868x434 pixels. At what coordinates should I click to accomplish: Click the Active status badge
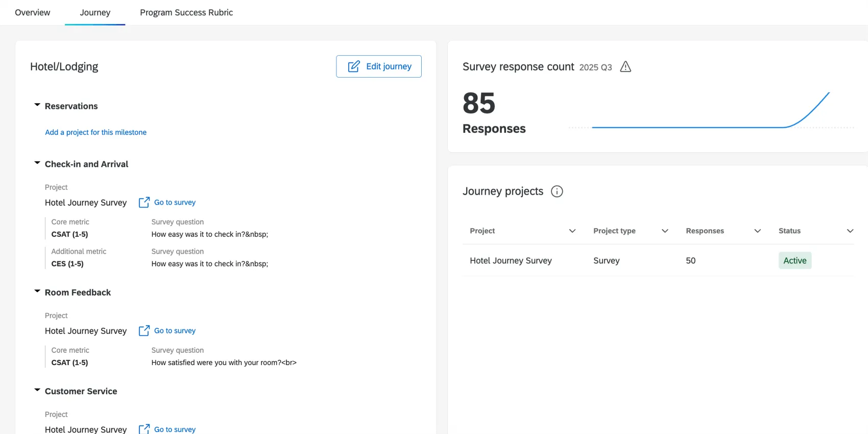[x=795, y=260]
